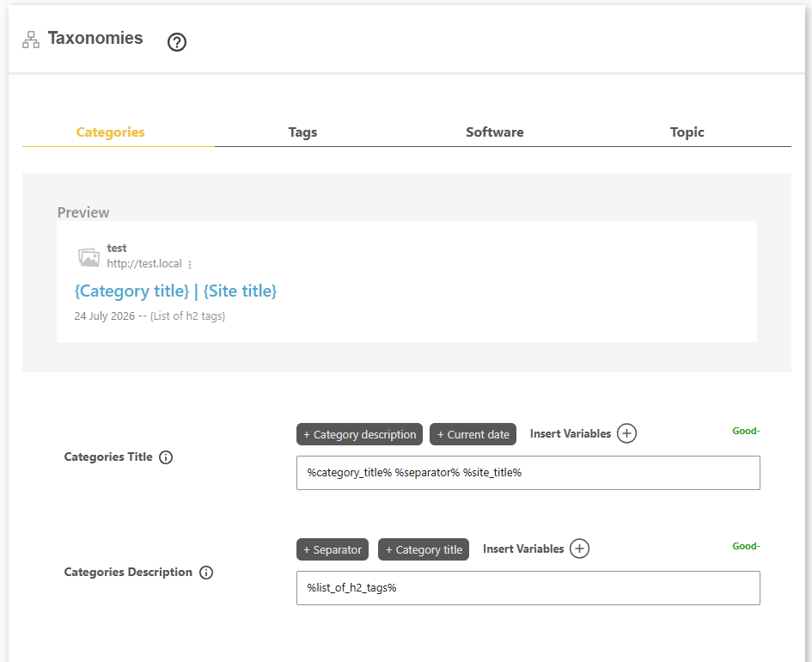
Task: Click the preview title link {Category title} | {Site title}
Action: [x=175, y=291]
